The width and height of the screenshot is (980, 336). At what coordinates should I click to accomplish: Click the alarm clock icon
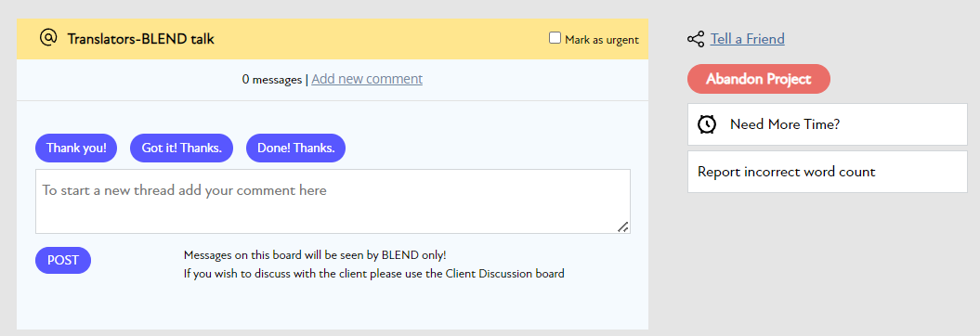pyautogui.click(x=707, y=124)
